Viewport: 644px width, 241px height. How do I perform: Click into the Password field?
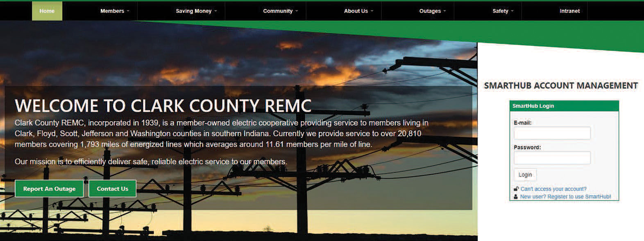click(x=552, y=158)
